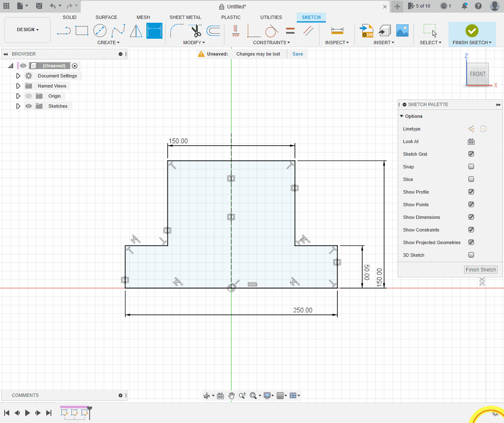Click the FRONT face of view cube

pos(477,74)
